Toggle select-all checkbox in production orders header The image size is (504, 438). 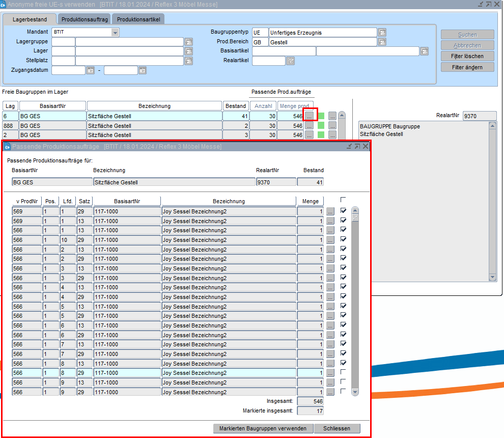pos(343,200)
